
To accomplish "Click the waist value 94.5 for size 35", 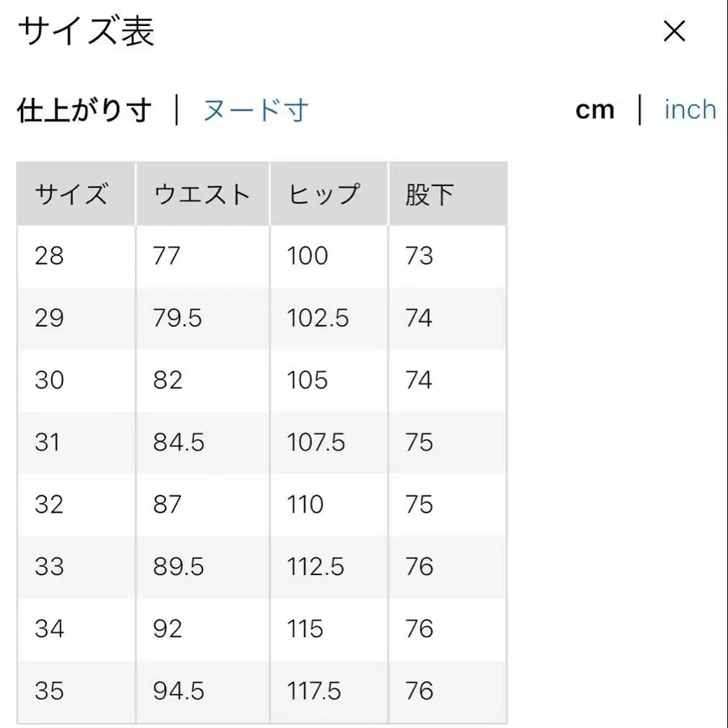I will click(178, 692).
